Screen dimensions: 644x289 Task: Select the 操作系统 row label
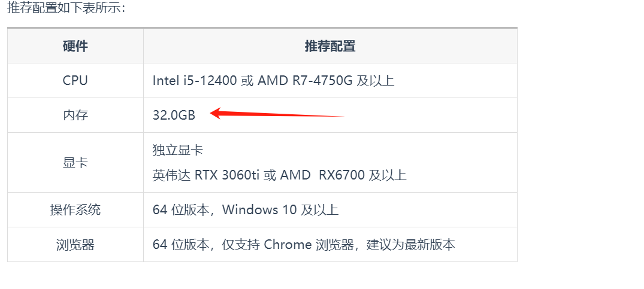click(x=75, y=210)
